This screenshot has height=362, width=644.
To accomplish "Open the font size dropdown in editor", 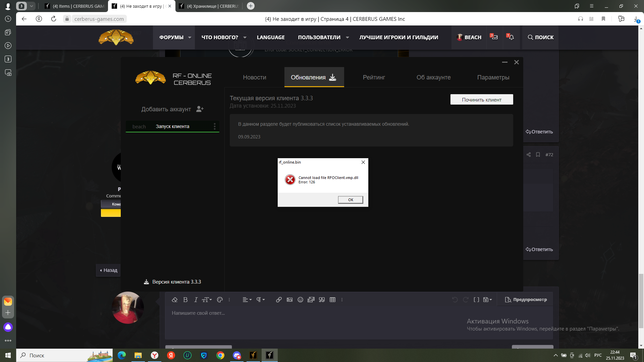I will pyautogui.click(x=207, y=300).
